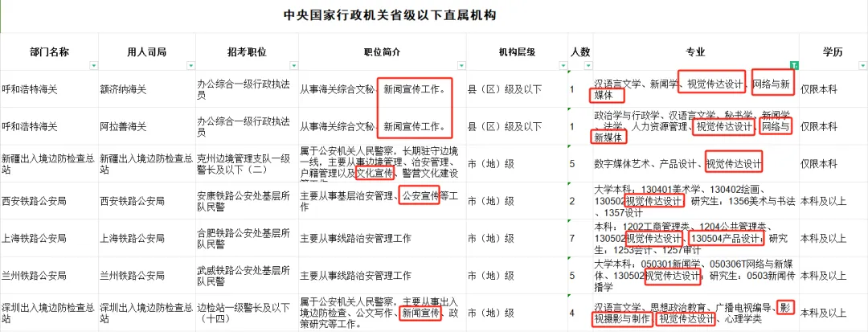Expand the 机构层级 filter arrow
The width and height of the screenshot is (868, 332).
(559, 65)
